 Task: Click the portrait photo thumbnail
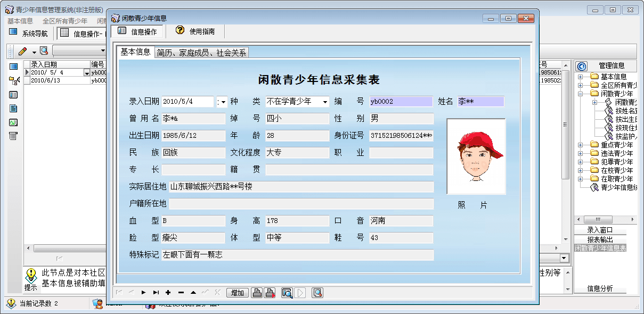pos(476,156)
